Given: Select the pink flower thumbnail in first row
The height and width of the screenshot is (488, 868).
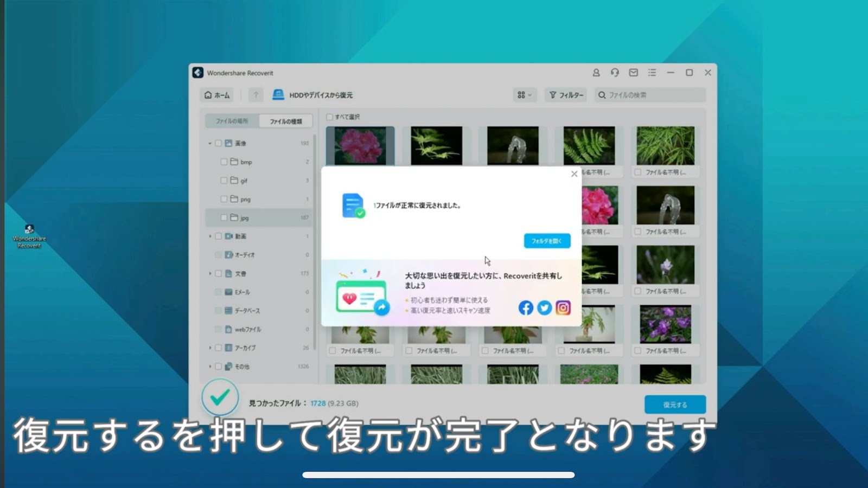Looking at the screenshot, I should click(x=360, y=146).
